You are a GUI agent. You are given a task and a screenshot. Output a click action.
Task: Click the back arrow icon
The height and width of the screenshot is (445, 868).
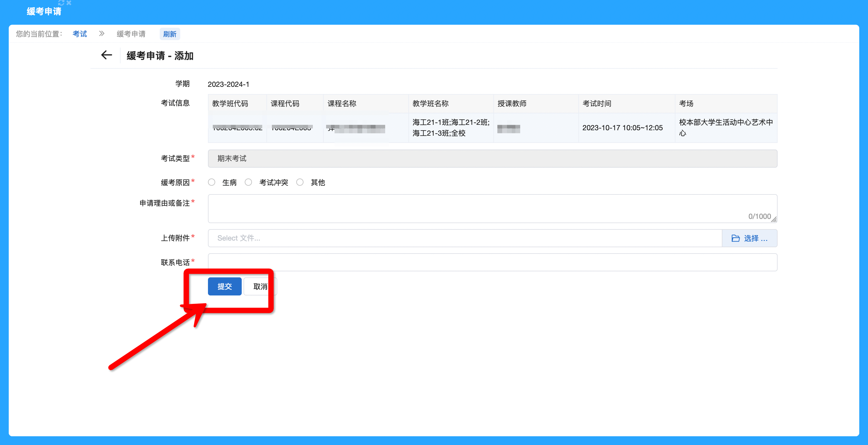pyautogui.click(x=106, y=55)
